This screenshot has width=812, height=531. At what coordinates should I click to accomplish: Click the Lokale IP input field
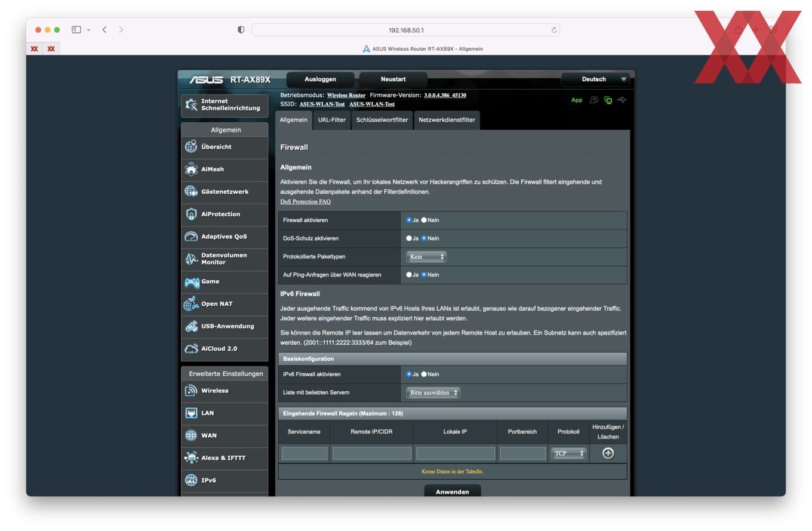[x=455, y=453]
